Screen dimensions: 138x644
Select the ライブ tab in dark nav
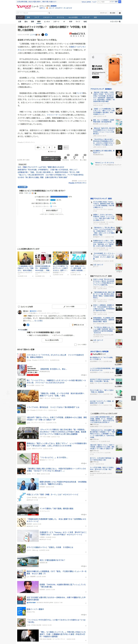[37, 17]
